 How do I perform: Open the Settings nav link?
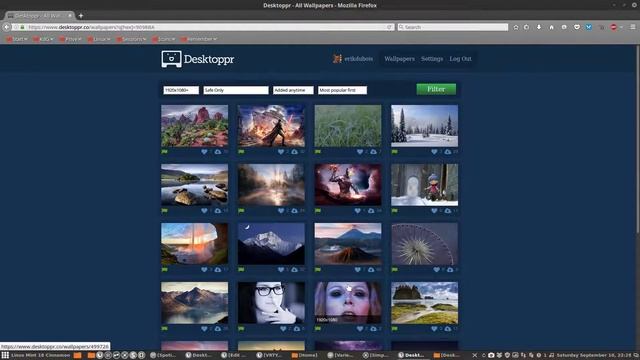[432, 59]
